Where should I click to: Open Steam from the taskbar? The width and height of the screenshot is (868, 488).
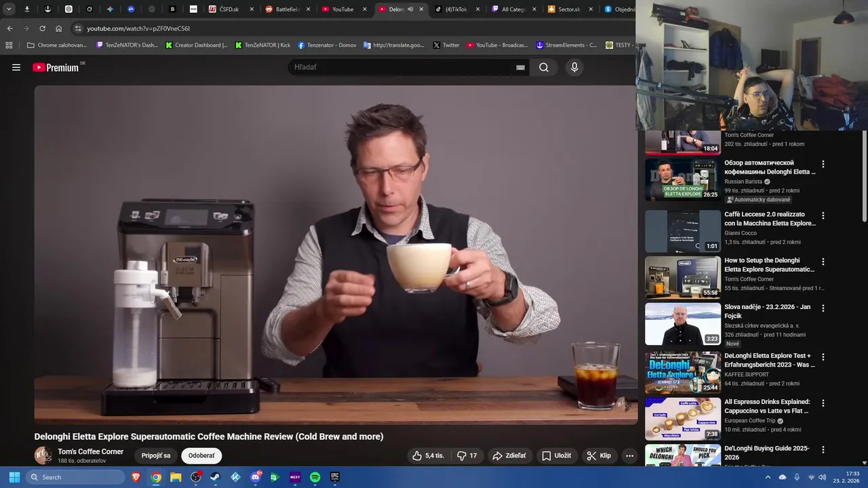tap(215, 477)
